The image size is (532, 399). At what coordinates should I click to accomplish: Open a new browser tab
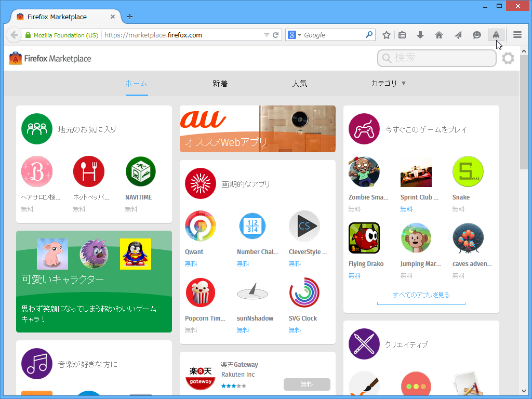click(129, 17)
